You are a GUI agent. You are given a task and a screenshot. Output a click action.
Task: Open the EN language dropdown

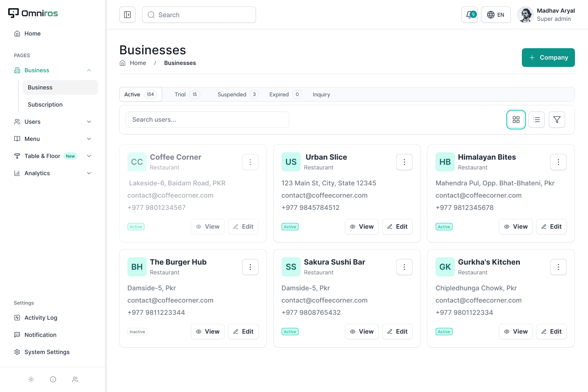[496, 15]
